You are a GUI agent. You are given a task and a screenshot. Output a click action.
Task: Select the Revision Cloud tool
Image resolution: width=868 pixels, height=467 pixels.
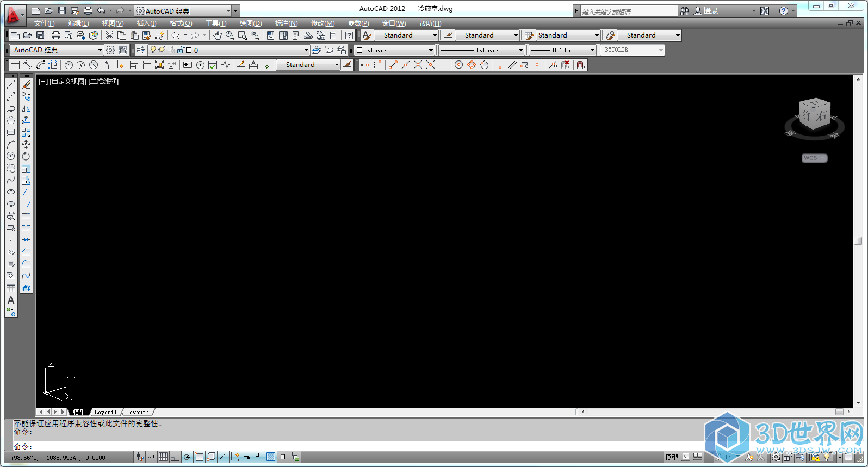(11, 168)
